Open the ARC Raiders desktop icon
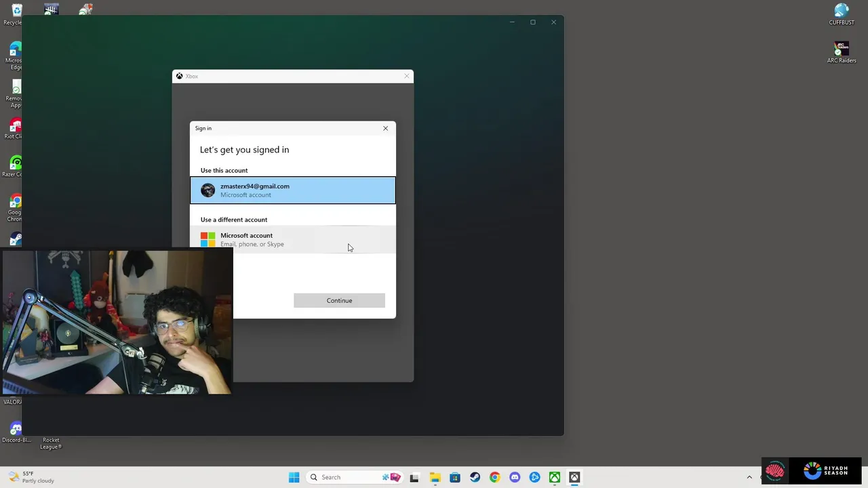This screenshot has width=868, height=488. (x=842, y=52)
